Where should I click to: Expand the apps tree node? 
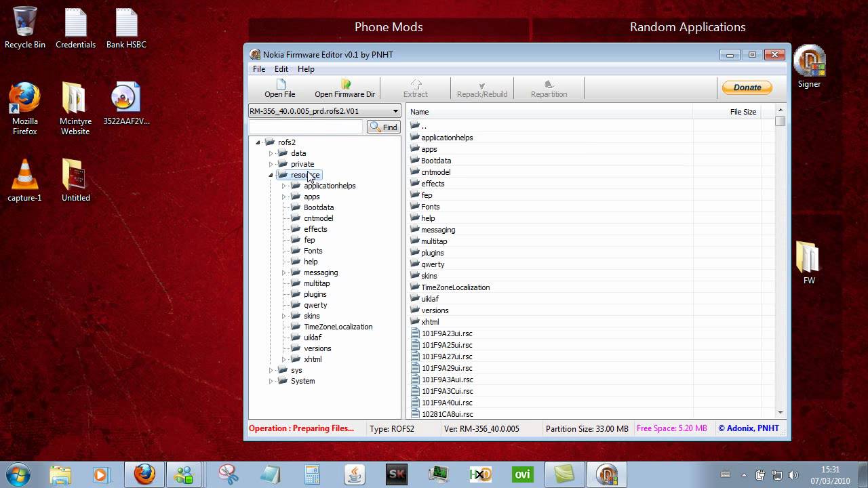click(283, 197)
